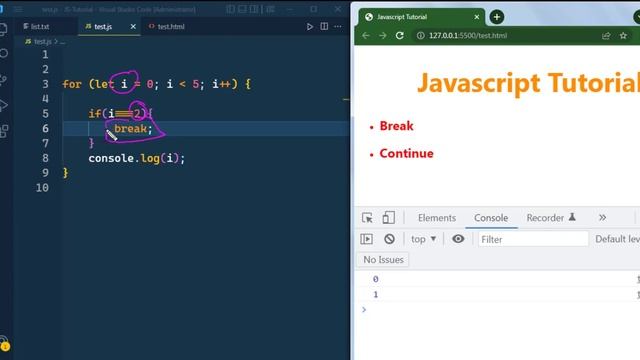Close the test.js tab
This screenshot has width=640, height=360.
133,27
